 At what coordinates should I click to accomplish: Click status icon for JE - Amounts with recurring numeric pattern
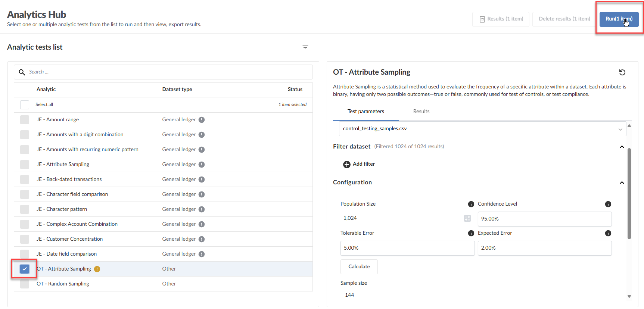click(x=202, y=150)
